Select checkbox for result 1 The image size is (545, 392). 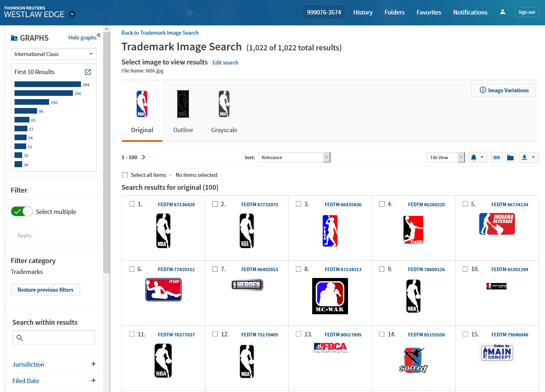132,204
